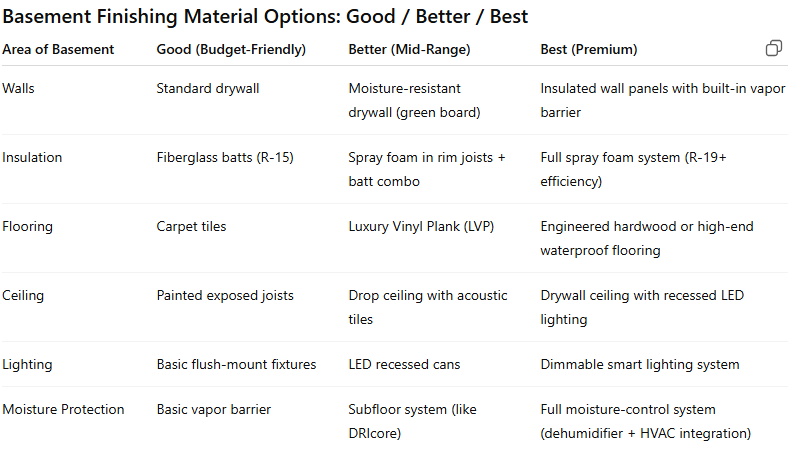Click the 'Better (Mid-Range)' column header
The image size is (800, 453).
pos(409,49)
